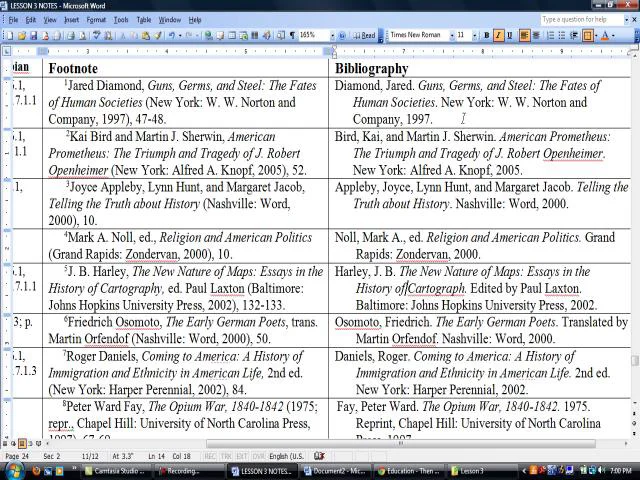Open the help question history dropdown
640x480 pixels.
(x=626, y=20)
